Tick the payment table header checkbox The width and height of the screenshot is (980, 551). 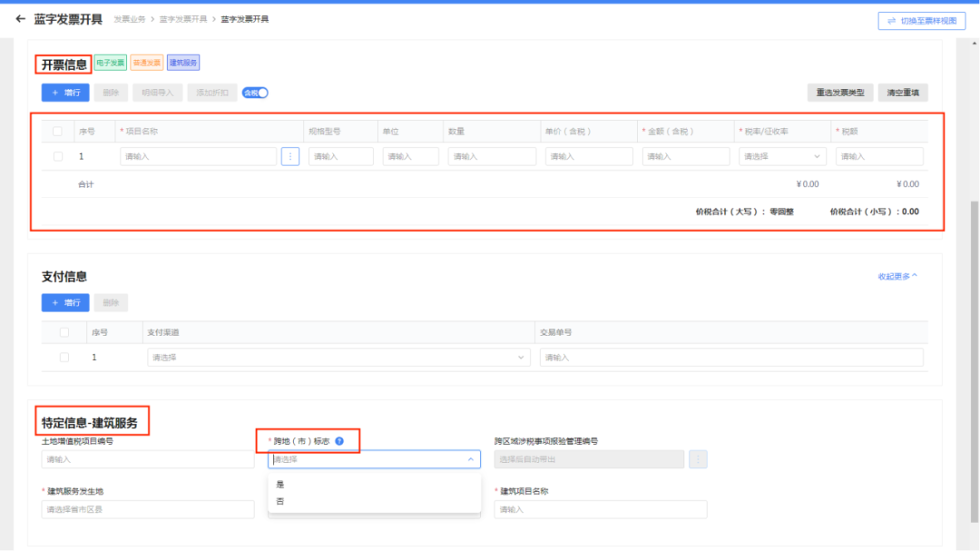[64, 332]
